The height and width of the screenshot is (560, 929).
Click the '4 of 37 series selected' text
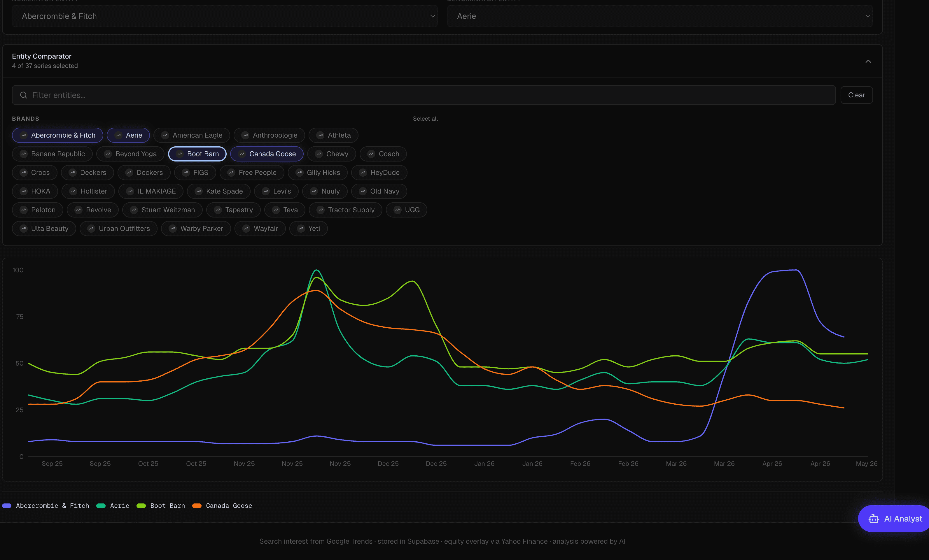pos(45,66)
